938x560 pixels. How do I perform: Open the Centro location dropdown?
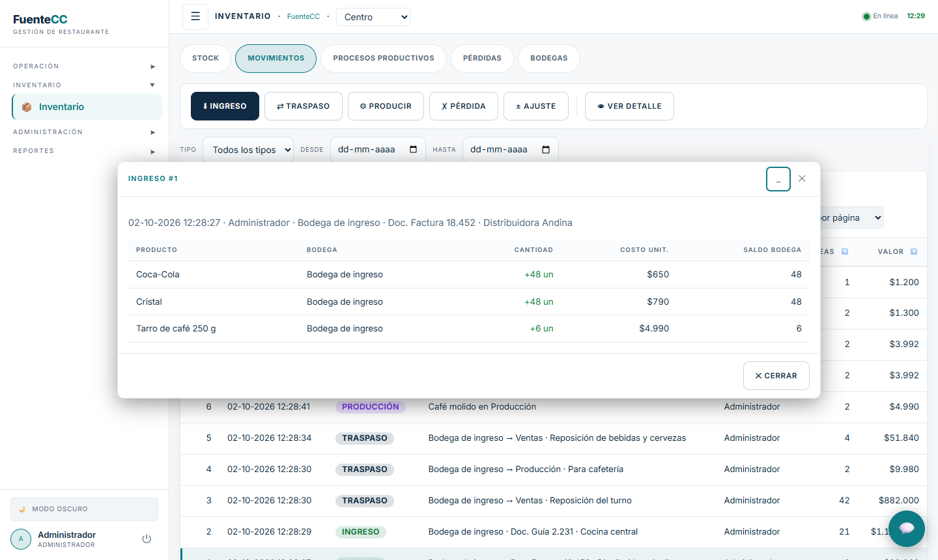click(x=373, y=17)
